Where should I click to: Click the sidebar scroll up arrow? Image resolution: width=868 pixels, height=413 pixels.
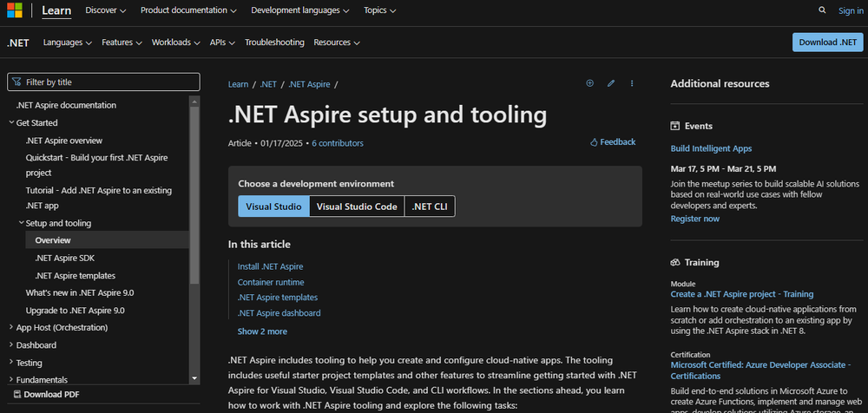(194, 102)
